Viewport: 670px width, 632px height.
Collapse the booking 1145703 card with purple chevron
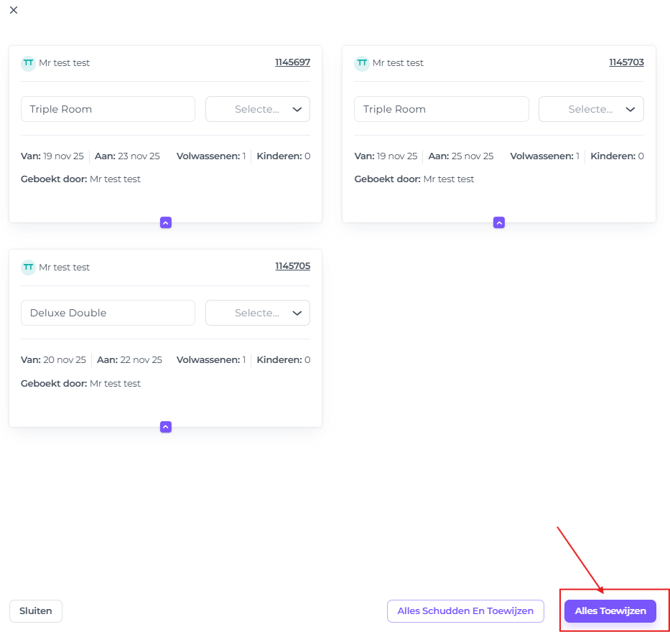tap(499, 223)
